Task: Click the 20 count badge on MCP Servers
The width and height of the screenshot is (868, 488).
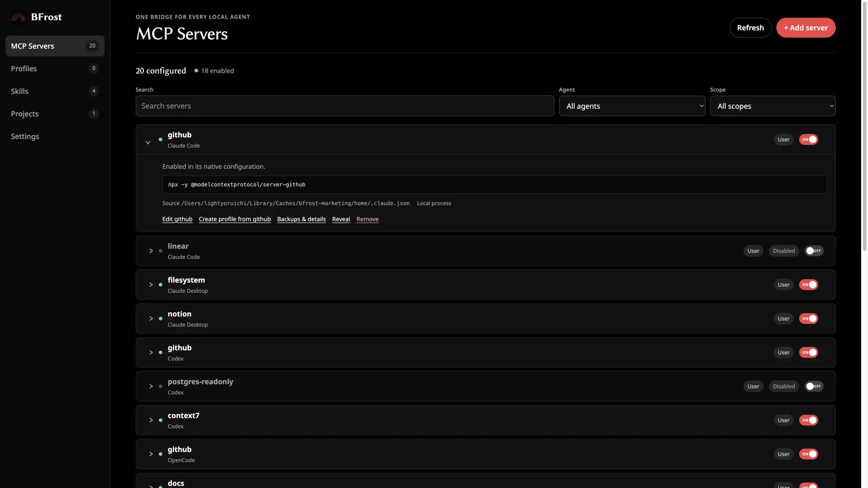Action: (92, 46)
